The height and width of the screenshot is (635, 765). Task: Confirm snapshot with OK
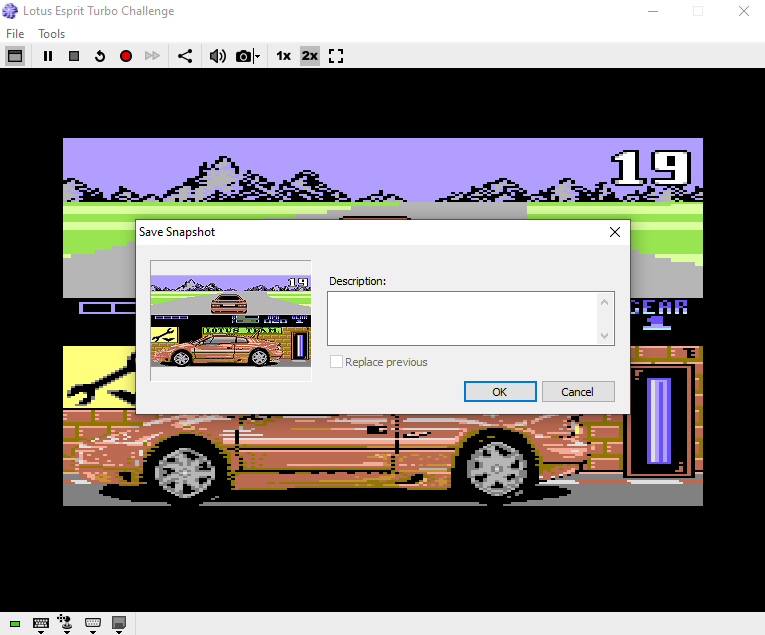(x=500, y=392)
